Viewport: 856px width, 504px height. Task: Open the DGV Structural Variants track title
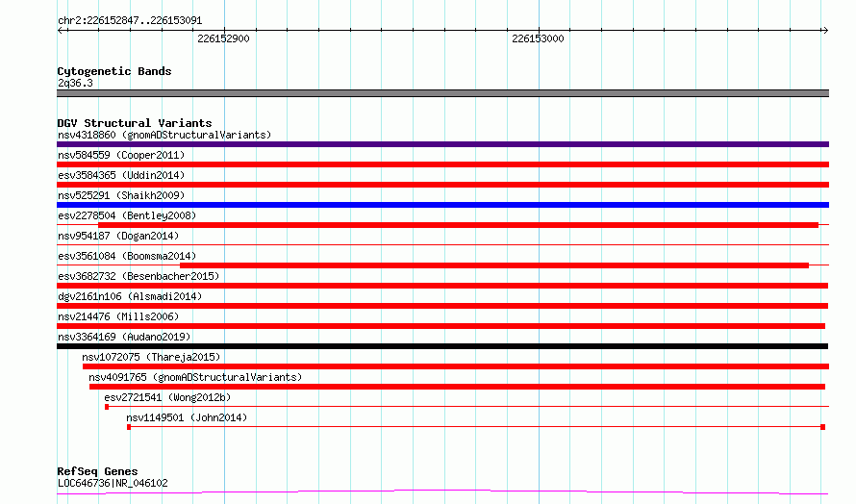point(135,123)
